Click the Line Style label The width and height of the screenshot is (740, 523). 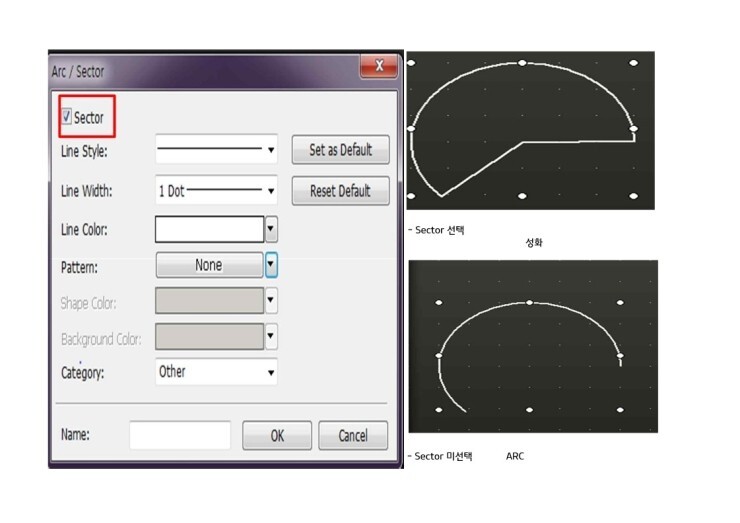click(x=84, y=151)
